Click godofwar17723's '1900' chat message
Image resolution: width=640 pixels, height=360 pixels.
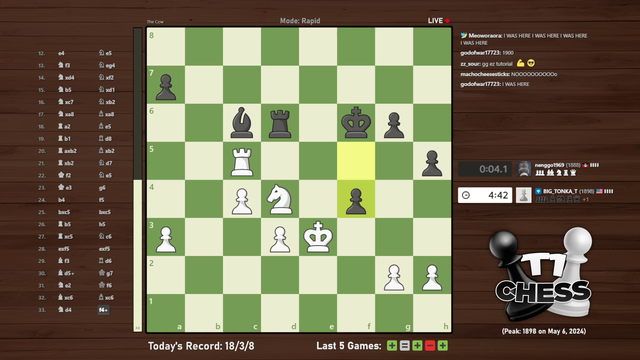pyautogui.click(x=508, y=53)
